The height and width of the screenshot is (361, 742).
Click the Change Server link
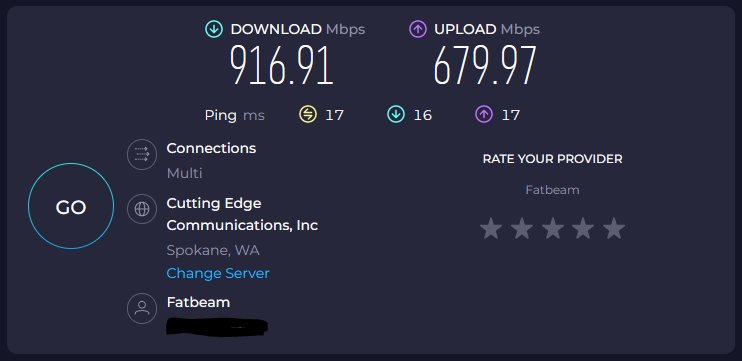point(218,273)
